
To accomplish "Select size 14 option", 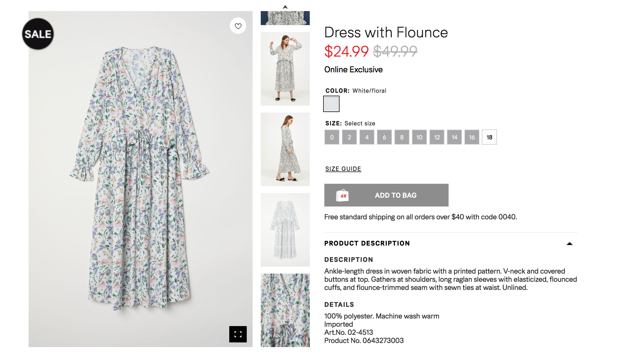I will pos(454,137).
